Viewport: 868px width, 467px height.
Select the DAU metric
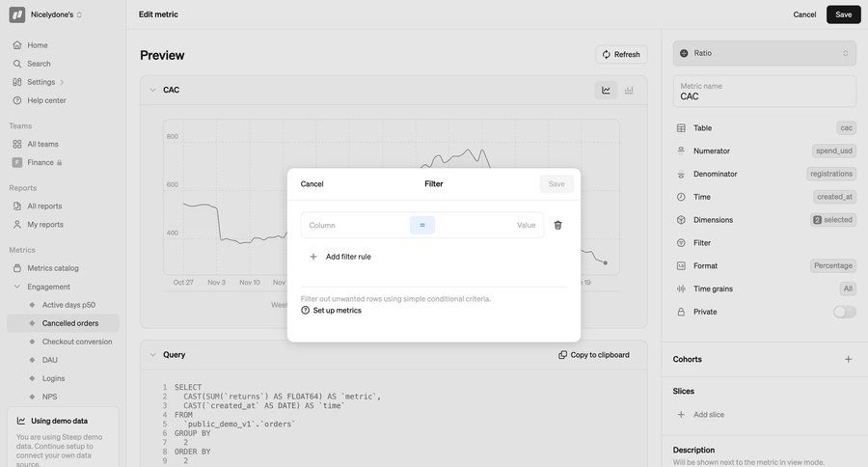[50, 360]
